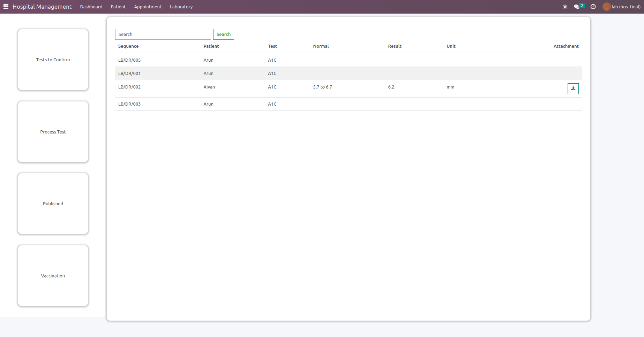This screenshot has height=337, width=644.
Task: Select sequence LB/DR/001
Action: coord(129,73)
